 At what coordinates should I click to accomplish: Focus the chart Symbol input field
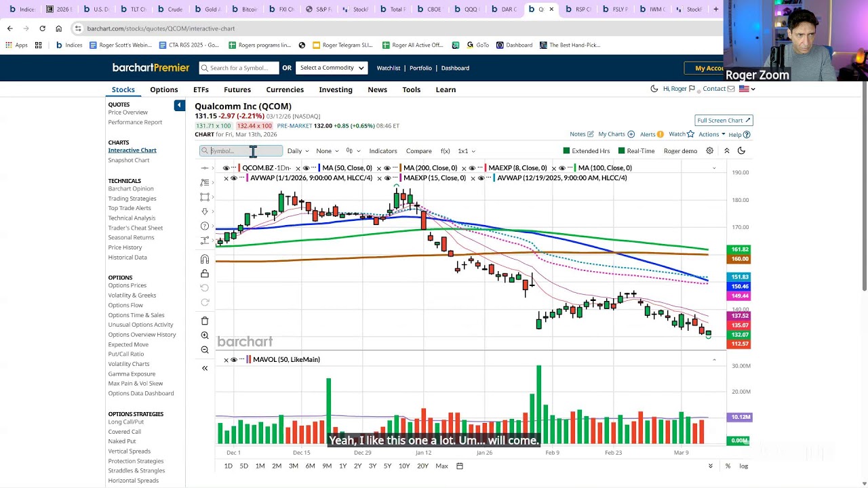pyautogui.click(x=241, y=150)
